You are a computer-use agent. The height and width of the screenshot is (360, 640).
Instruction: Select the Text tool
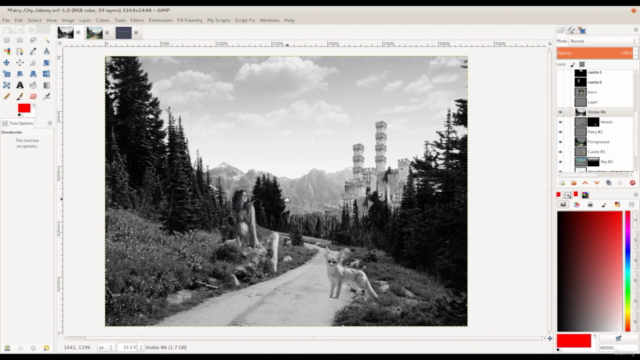coord(20,85)
